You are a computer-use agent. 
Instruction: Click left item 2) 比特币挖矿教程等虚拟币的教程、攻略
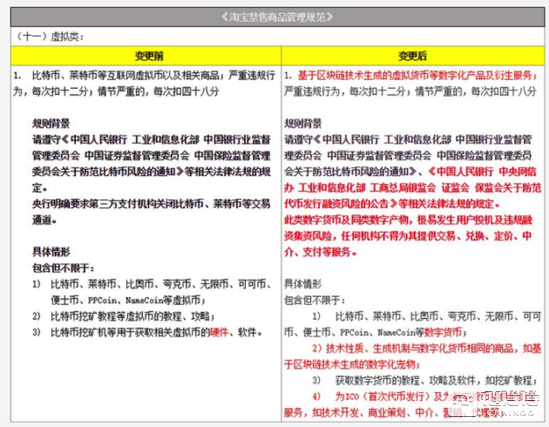coord(123,316)
